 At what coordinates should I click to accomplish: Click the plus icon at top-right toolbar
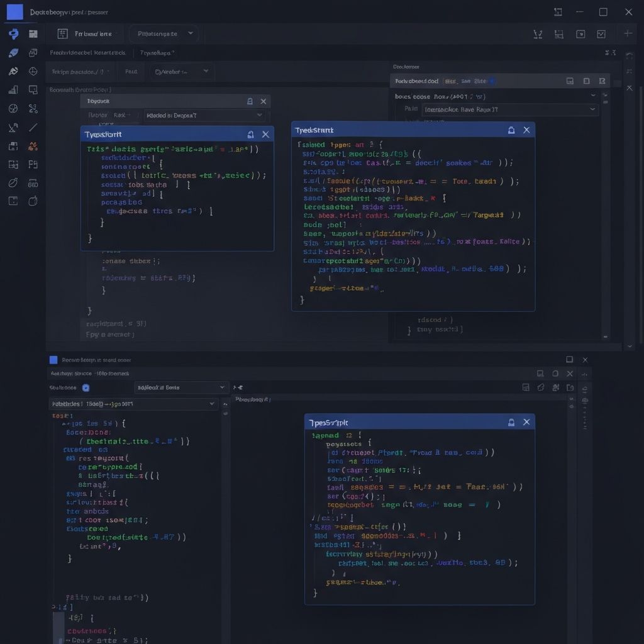(x=627, y=33)
